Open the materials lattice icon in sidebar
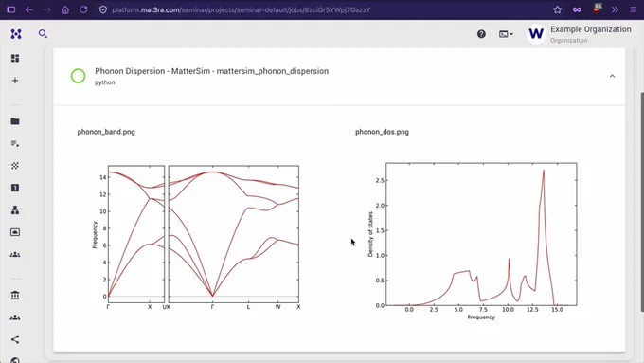 [15, 166]
